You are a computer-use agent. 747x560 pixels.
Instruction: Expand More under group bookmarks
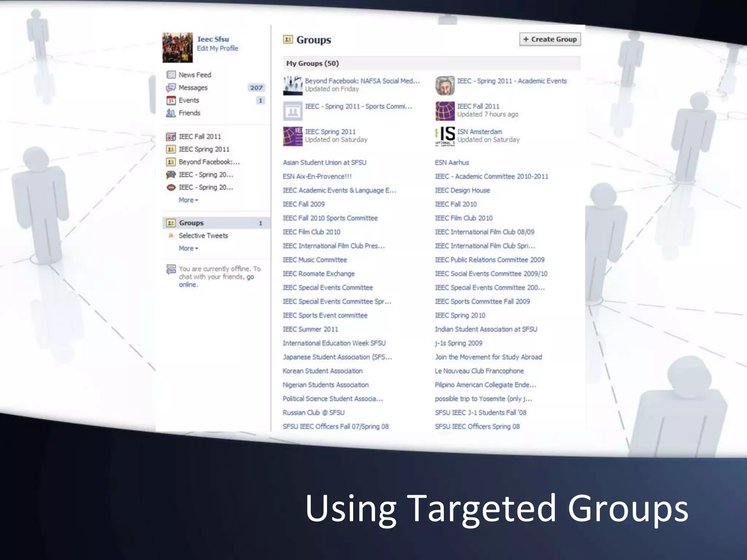[x=188, y=200]
